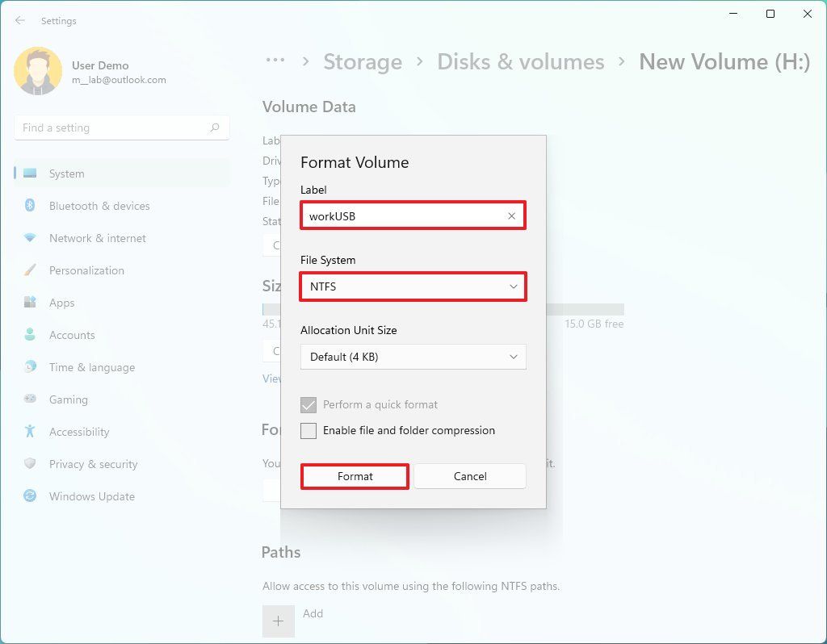Image resolution: width=827 pixels, height=644 pixels.
Task: Click inside the Find a setting search box
Action: tap(113, 128)
